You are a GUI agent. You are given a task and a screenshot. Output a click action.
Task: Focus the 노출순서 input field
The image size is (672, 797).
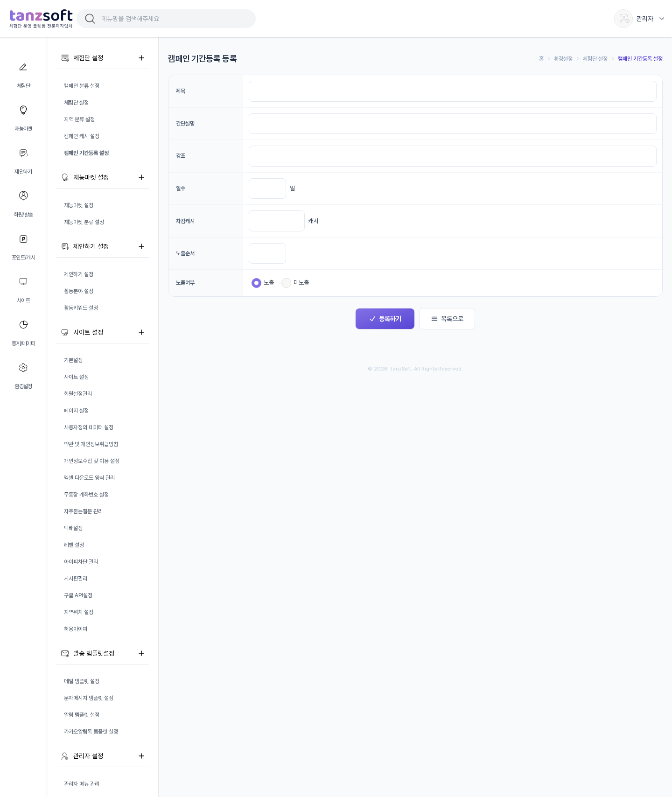tap(267, 253)
